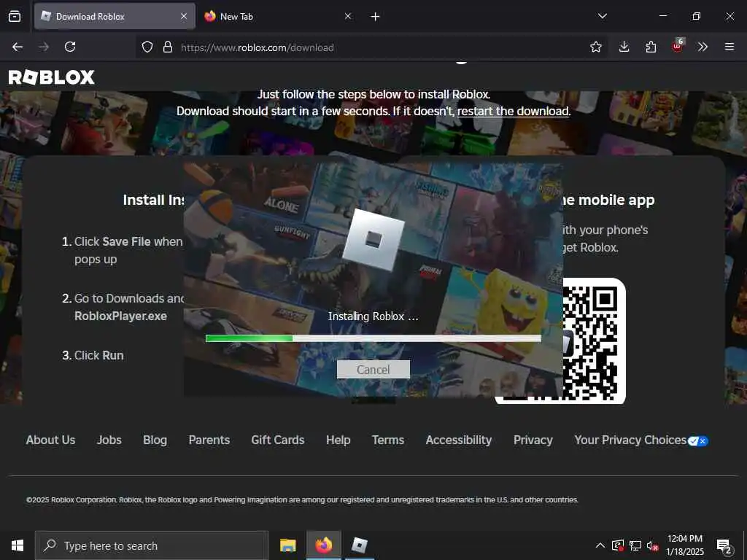Expand more toolbar tools chevron
The image size is (747, 560).
[703, 47]
